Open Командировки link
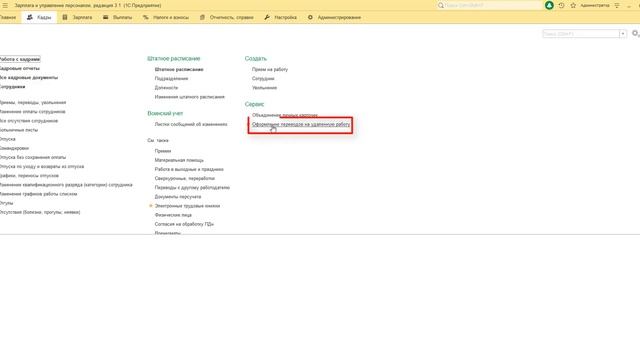The width and height of the screenshot is (640, 360). (14, 148)
